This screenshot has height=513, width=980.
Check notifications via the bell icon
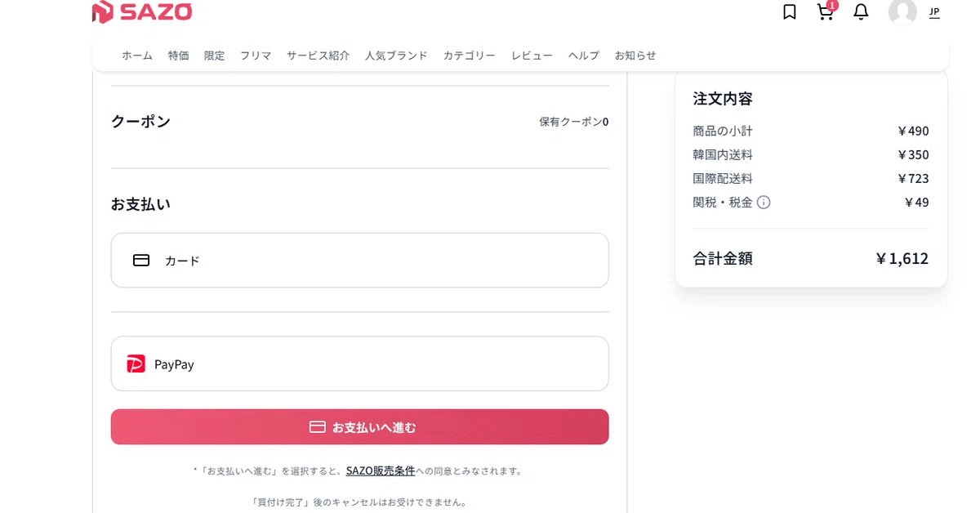[x=860, y=12]
